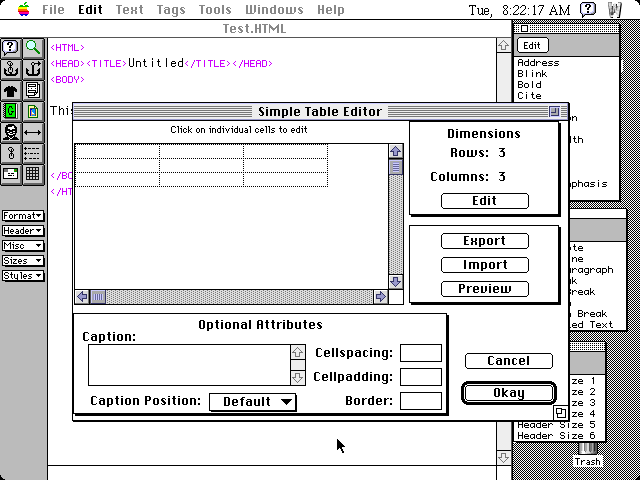Click Edit button under Dimensions

click(x=485, y=201)
